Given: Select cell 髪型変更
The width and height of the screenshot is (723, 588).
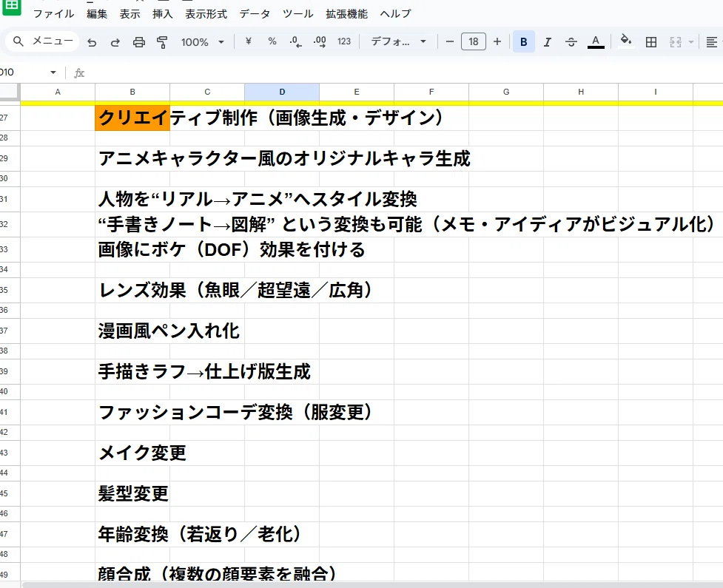Looking at the screenshot, I should tap(132, 493).
